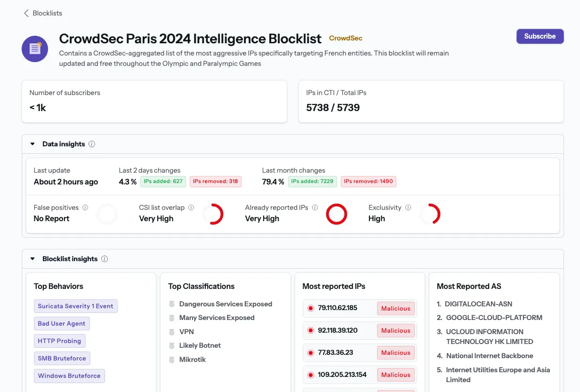The width and height of the screenshot is (580, 392).
Task: Toggle the SMB Bruteforce behavior tag
Action: (x=62, y=358)
